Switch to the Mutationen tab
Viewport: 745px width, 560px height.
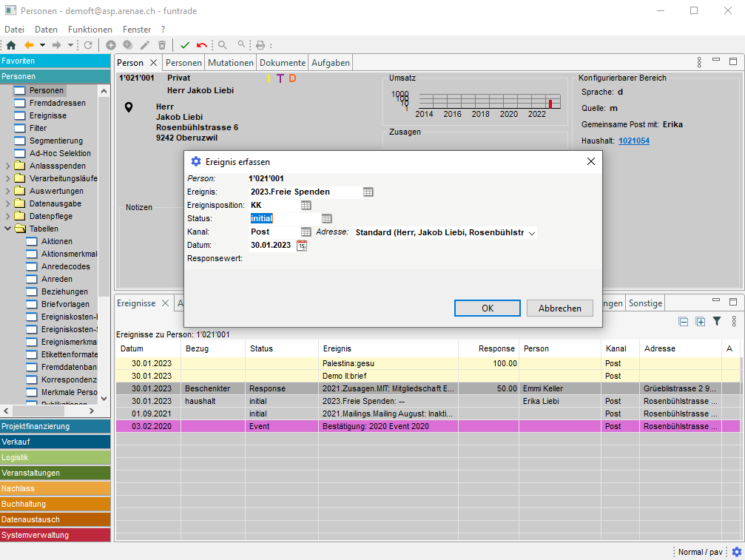point(230,63)
